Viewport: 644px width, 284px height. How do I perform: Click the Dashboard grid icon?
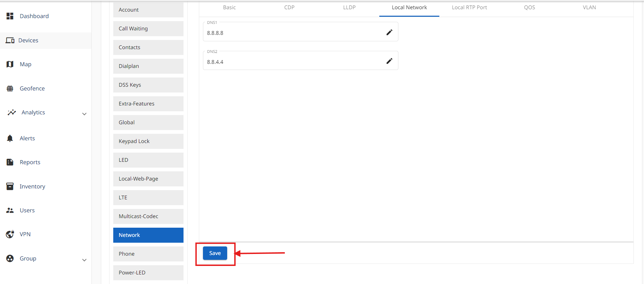coord(10,16)
